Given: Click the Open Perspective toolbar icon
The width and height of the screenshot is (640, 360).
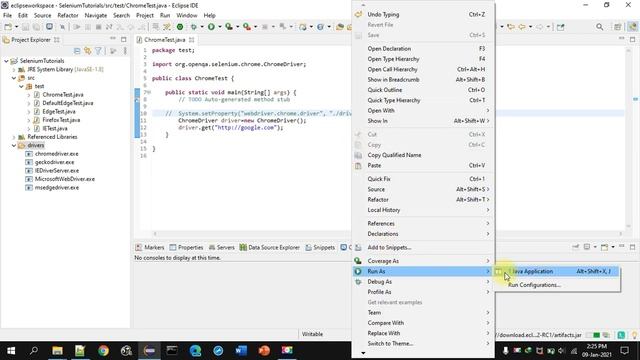Looking at the screenshot, I should 618,27.
